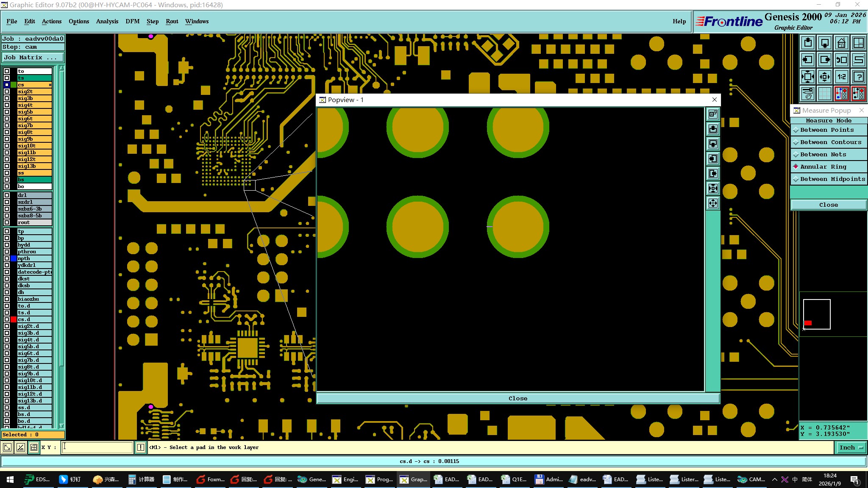Expand the Job Matrix selector
The image size is (868, 488).
33,58
